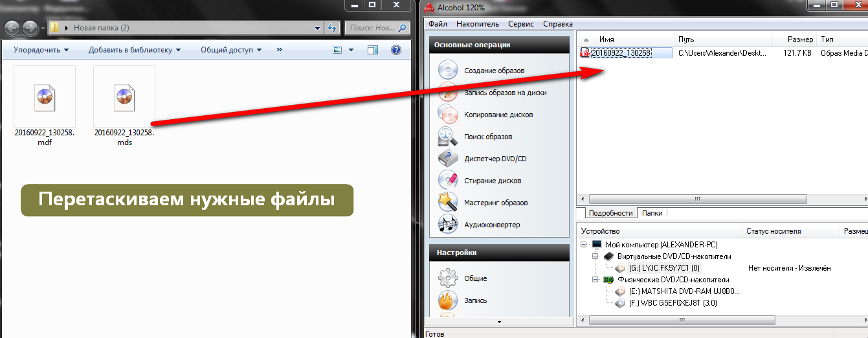Image resolution: width=868 pixels, height=338 pixels.
Task: Click Настройки panel header
Action: point(499,253)
